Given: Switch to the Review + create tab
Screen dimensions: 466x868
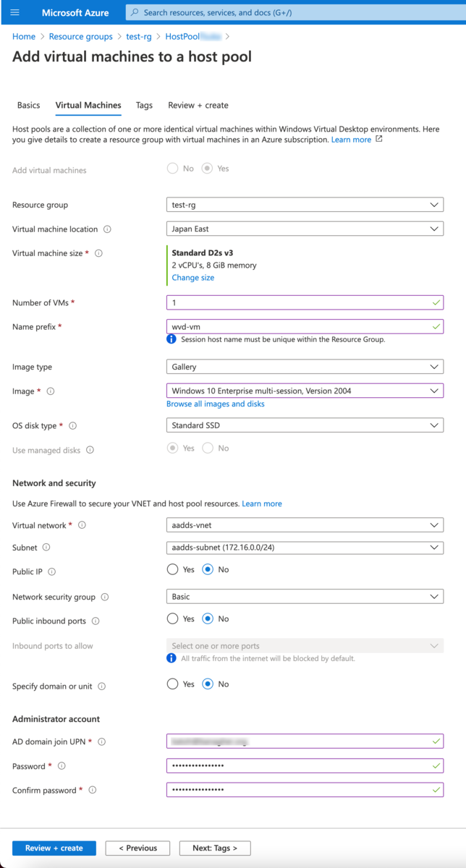Looking at the screenshot, I should click(198, 106).
